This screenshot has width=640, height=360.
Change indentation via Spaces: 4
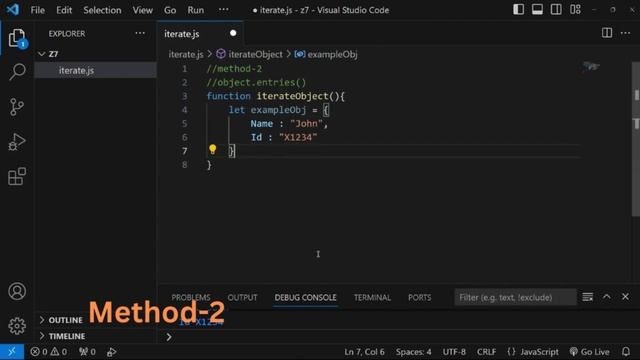(x=413, y=352)
